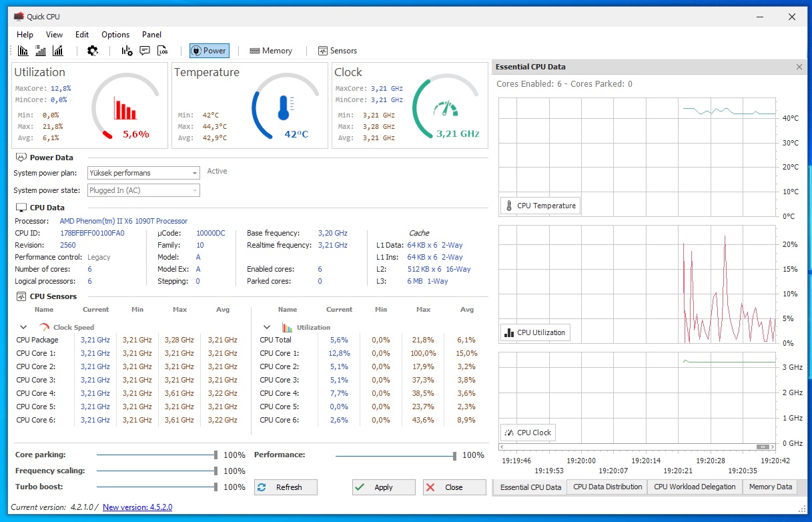Click the Memory toolbar button
The width and height of the screenshot is (812, 522).
271,51
